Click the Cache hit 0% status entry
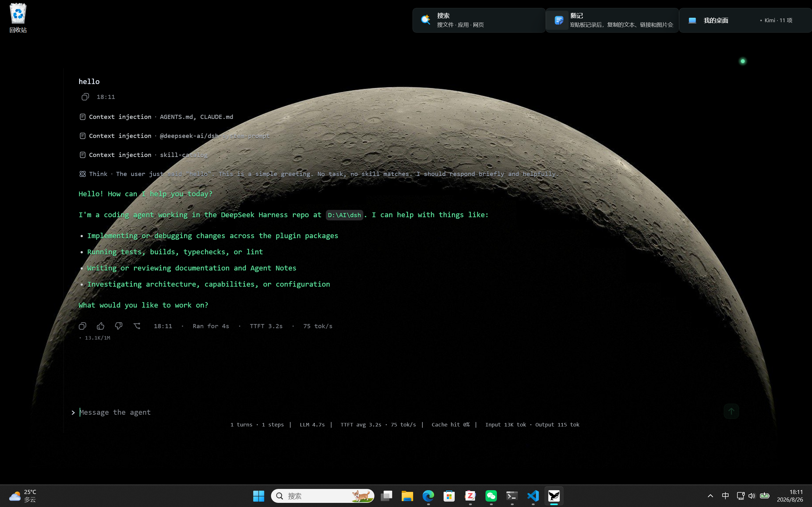This screenshot has width=812, height=507. pyautogui.click(x=450, y=425)
